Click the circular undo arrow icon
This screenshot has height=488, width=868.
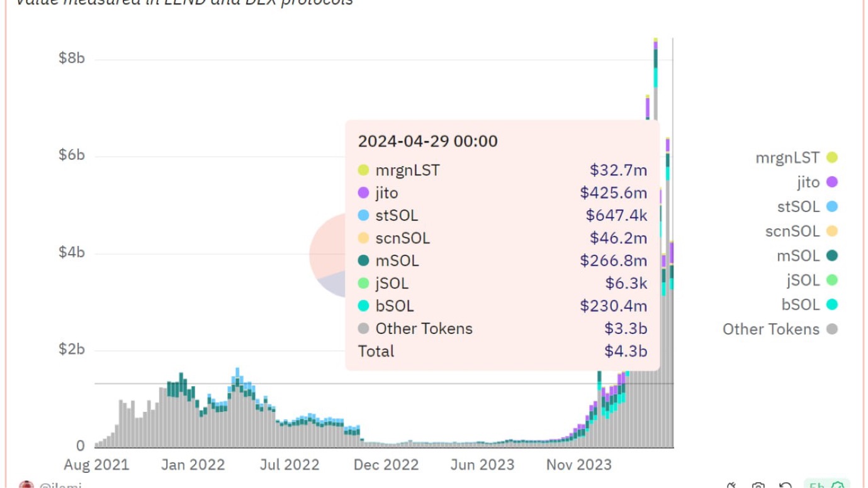(x=786, y=485)
